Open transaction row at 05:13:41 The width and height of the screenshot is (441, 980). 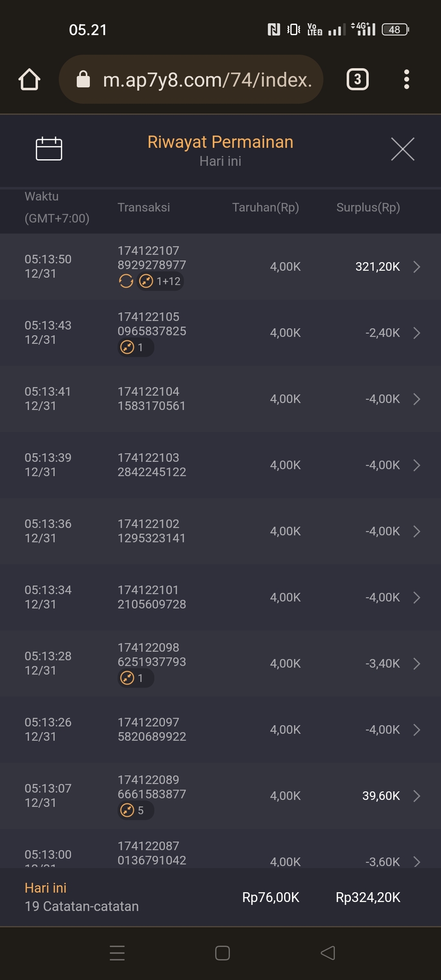220,399
